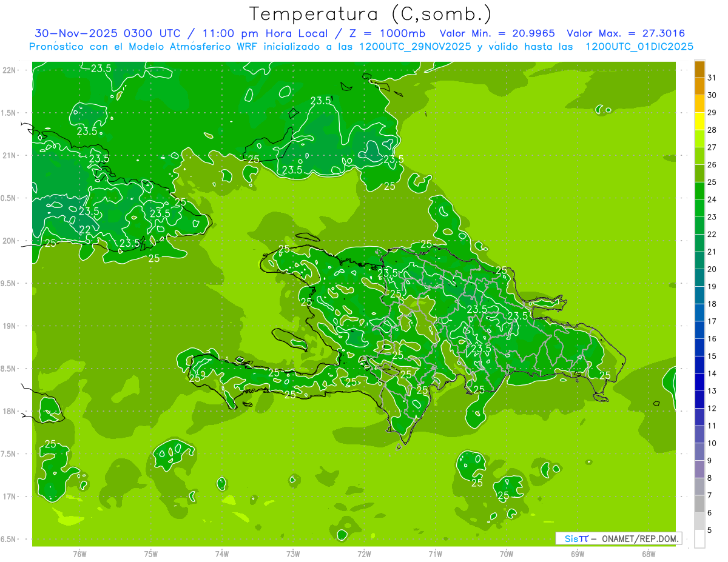
Task: Pick the gray legend swatch between 6 and 7
Action: tap(699, 504)
